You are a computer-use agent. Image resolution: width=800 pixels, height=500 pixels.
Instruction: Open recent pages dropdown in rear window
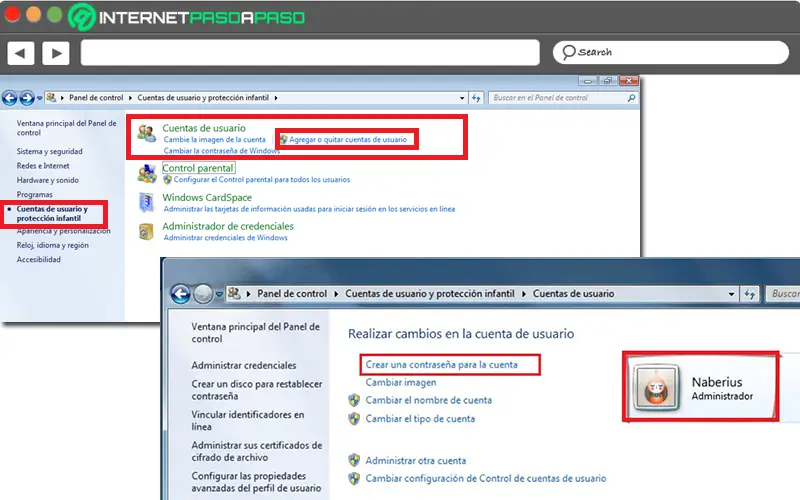point(39,98)
